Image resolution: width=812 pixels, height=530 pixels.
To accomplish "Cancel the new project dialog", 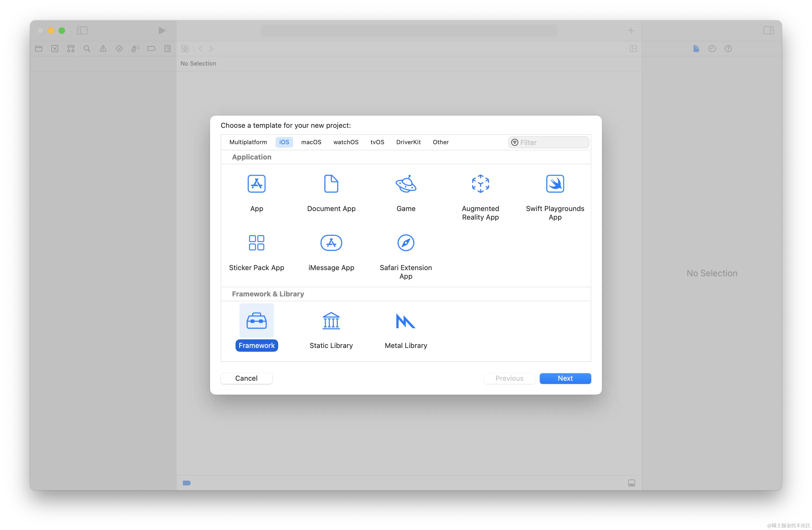I will pos(246,378).
